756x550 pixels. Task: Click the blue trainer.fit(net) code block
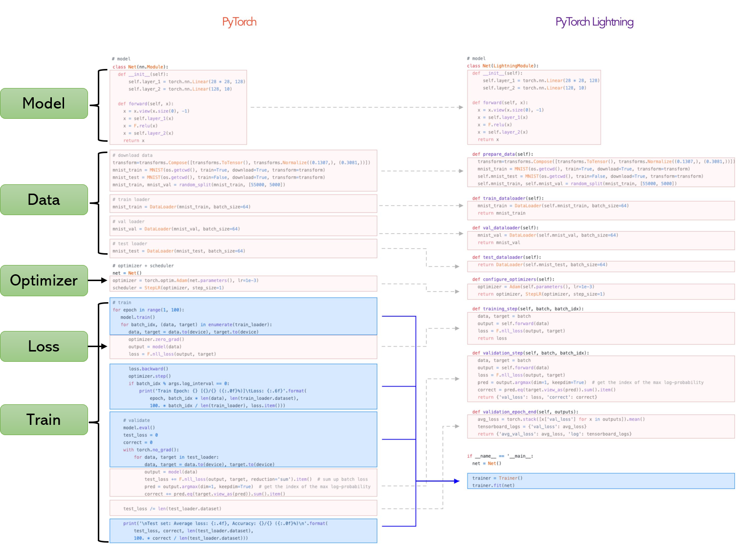[600, 481]
